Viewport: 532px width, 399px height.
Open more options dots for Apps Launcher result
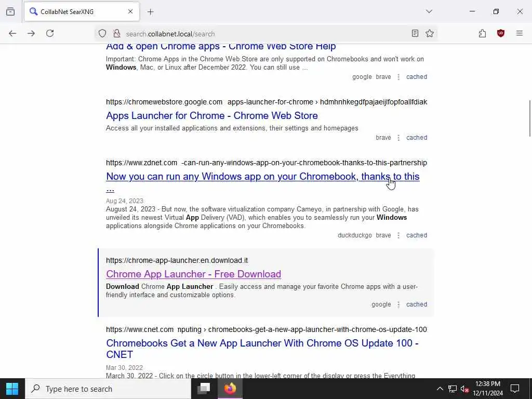(x=398, y=138)
